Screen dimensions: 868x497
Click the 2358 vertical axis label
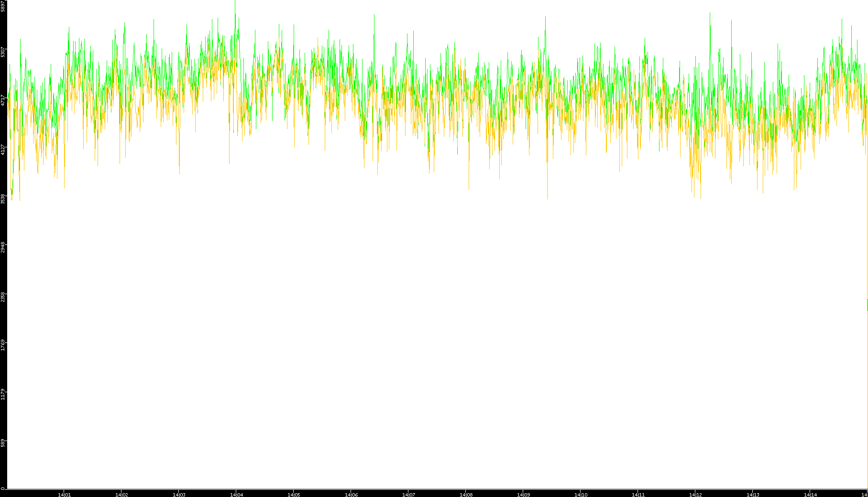pyautogui.click(x=3, y=297)
